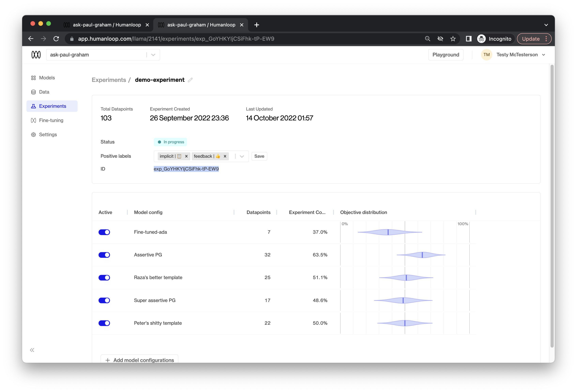Open the Playground button
This screenshot has width=577, height=392.
pos(446,55)
